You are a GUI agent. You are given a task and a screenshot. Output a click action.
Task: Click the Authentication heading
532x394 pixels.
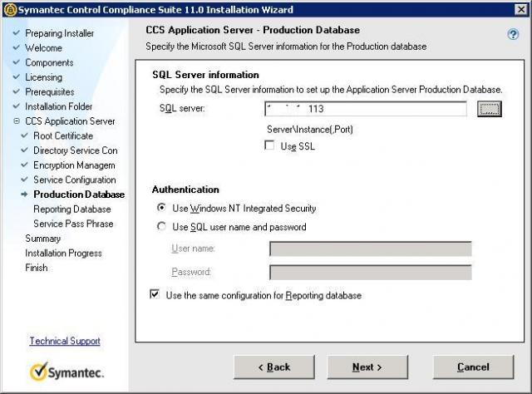point(185,190)
